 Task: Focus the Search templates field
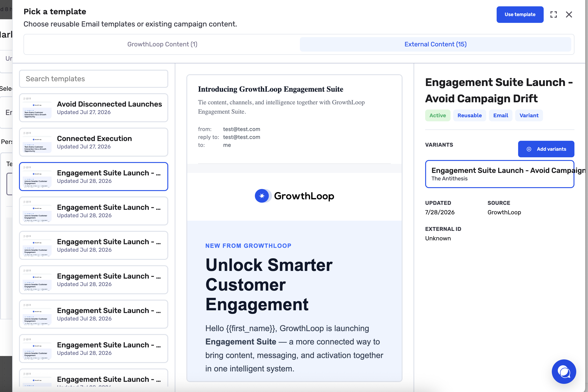coord(94,79)
